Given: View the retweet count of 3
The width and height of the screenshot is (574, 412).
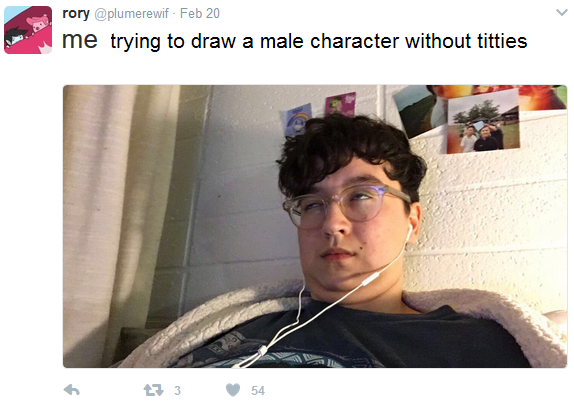Looking at the screenshot, I should coord(177,390).
